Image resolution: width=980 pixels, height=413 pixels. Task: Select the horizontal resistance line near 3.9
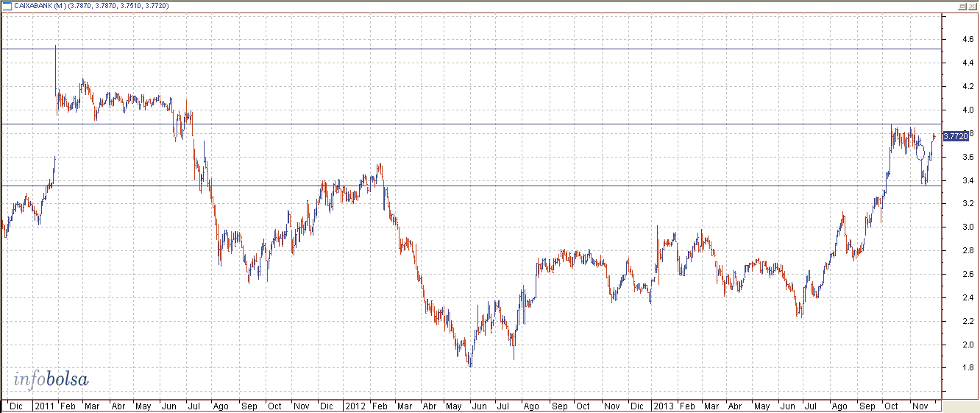pos(471,124)
